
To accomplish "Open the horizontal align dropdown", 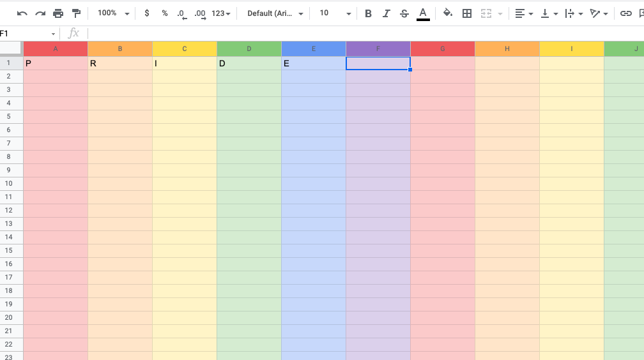I will click(524, 13).
